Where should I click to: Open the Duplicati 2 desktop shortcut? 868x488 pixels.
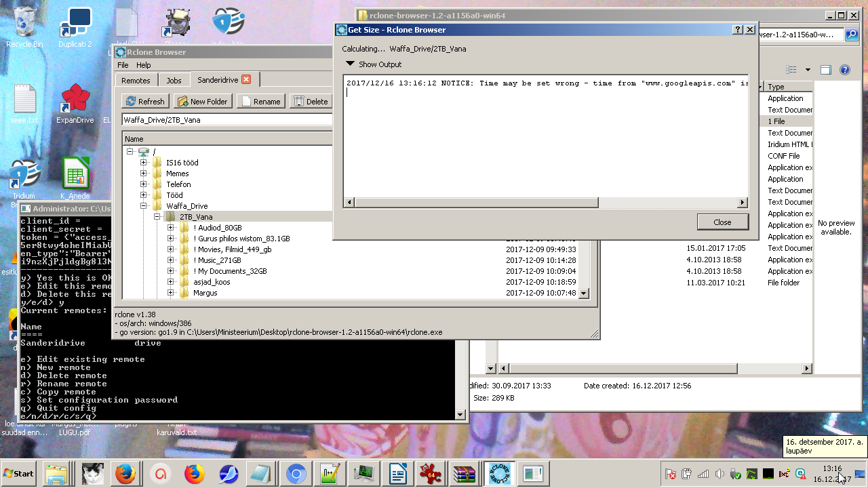(x=75, y=27)
